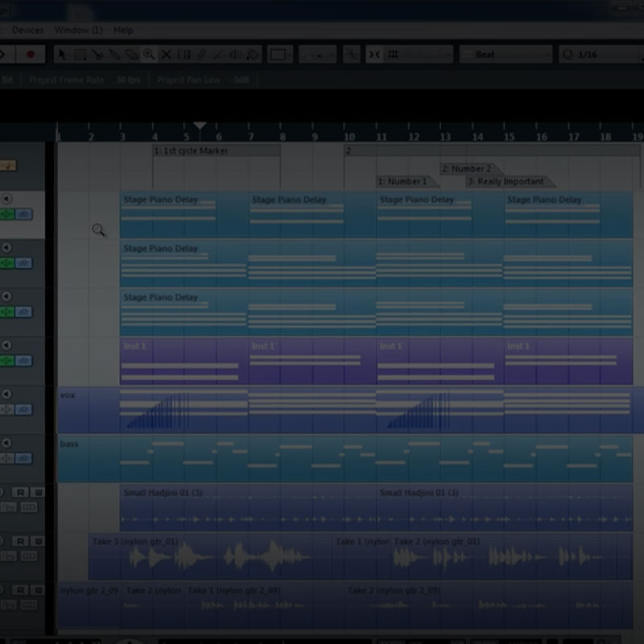Click blue instrument button on top piano track
This screenshot has width=644, height=644.
(24, 214)
